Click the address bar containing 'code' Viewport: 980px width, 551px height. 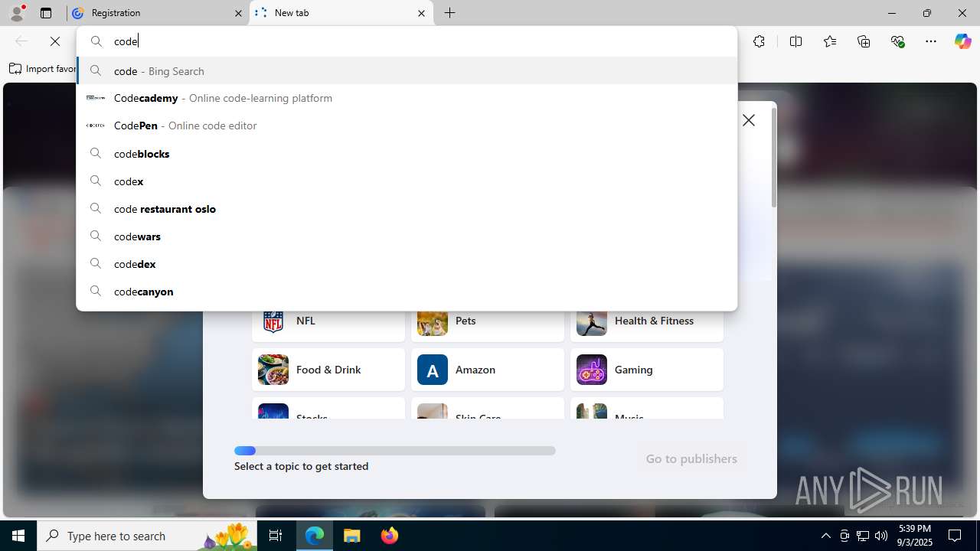(x=407, y=41)
